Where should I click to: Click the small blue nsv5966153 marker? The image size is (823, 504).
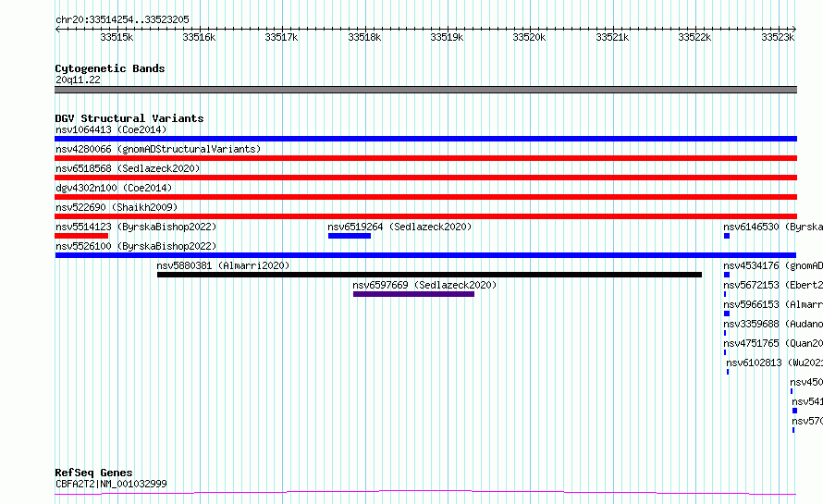(727, 313)
